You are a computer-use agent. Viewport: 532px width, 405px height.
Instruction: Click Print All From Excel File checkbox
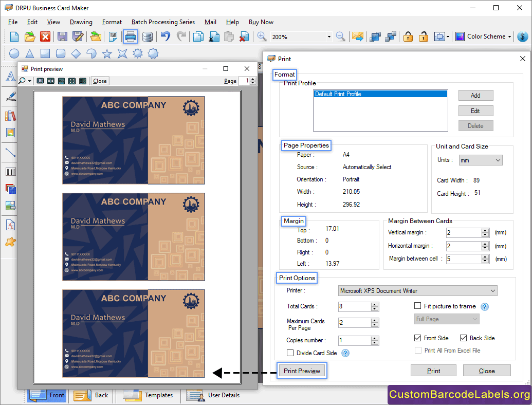click(418, 351)
